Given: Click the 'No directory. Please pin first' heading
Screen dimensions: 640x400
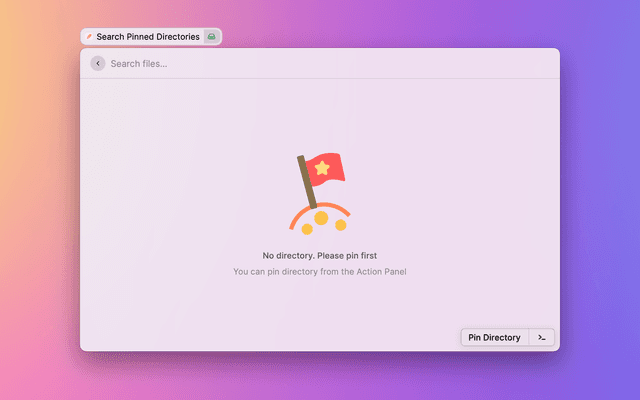Looking at the screenshot, I should [x=320, y=256].
